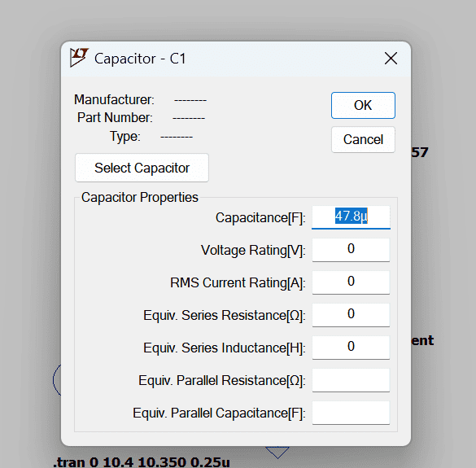Viewport: 476px width, 468px height.
Task: Click the Manufacturer label
Action: (x=114, y=99)
